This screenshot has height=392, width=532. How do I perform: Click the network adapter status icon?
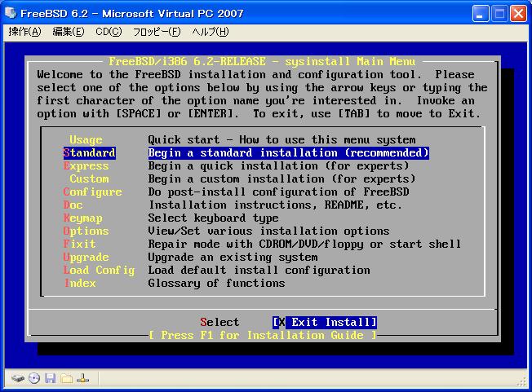pos(82,378)
